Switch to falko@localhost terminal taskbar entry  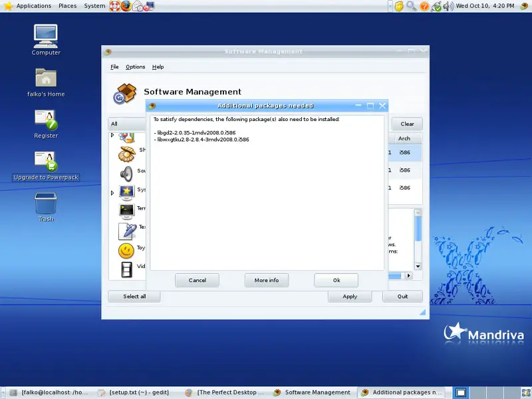48,392
